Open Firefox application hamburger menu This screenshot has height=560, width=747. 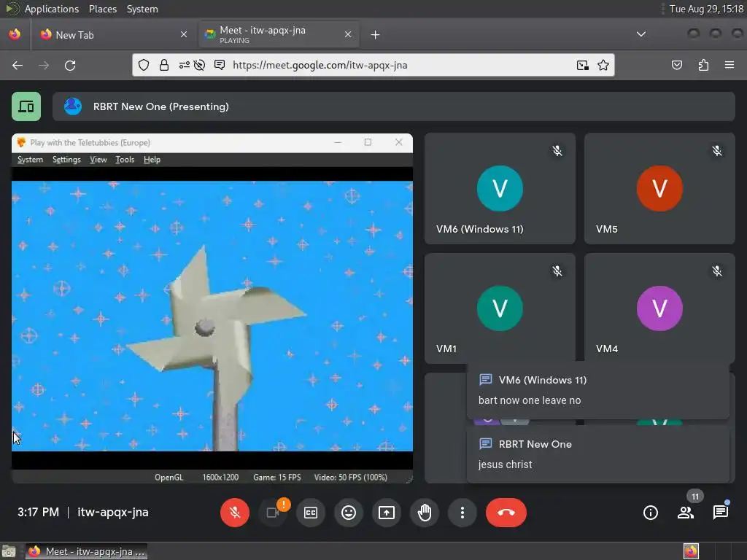[x=729, y=65]
